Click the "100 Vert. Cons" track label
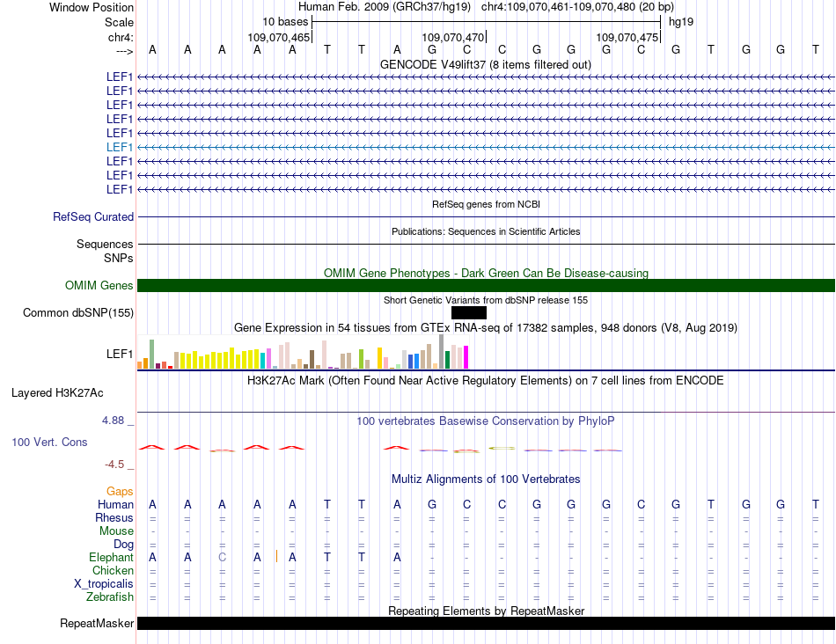The width and height of the screenshot is (836, 644). pos(49,442)
